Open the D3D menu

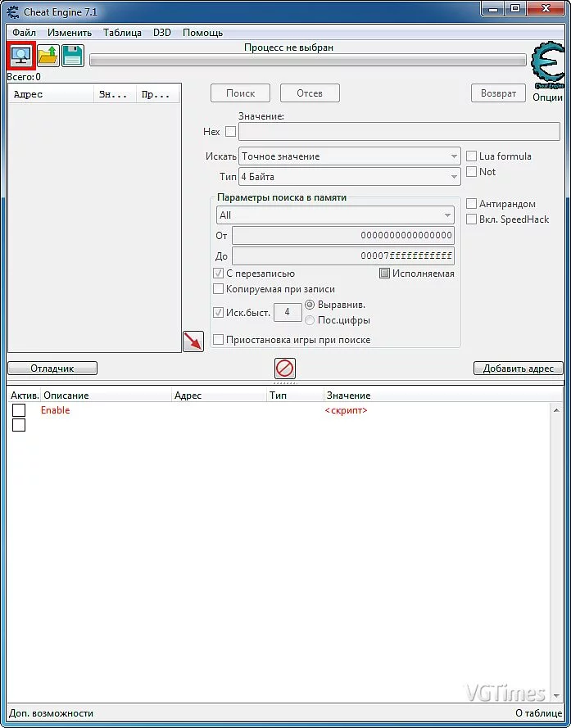(162, 33)
